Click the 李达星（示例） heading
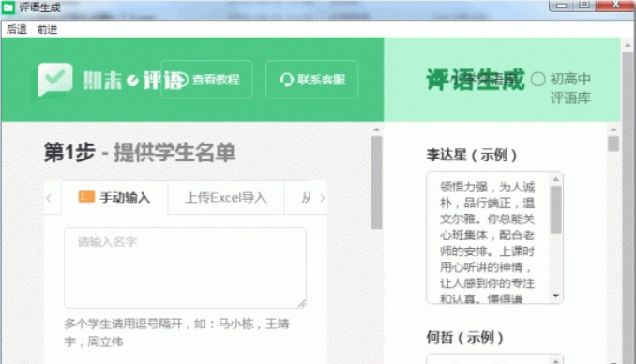 [x=471, y=155]
